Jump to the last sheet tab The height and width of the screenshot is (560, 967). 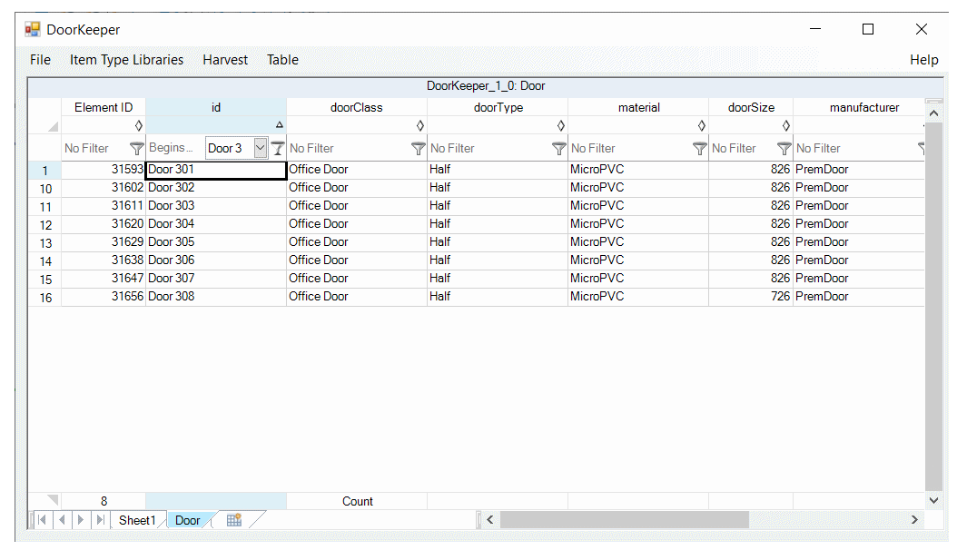pos(100,520)
